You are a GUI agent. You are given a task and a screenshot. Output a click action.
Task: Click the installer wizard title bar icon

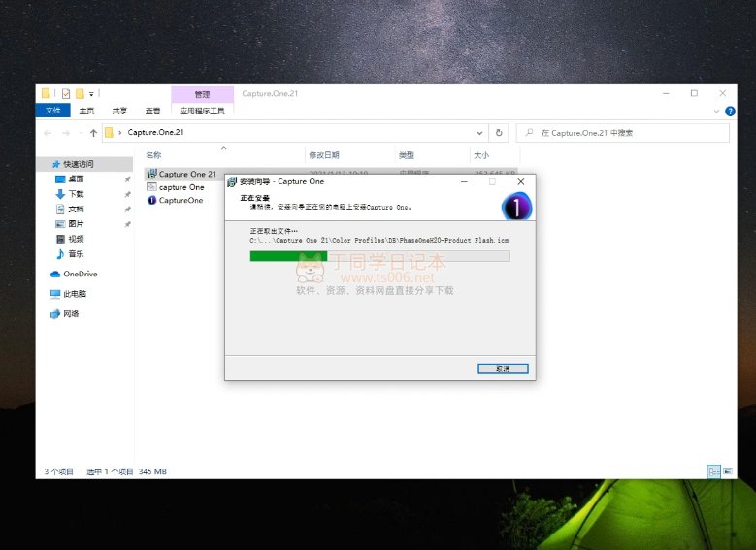pyautogui.click(x=232, y=181)
